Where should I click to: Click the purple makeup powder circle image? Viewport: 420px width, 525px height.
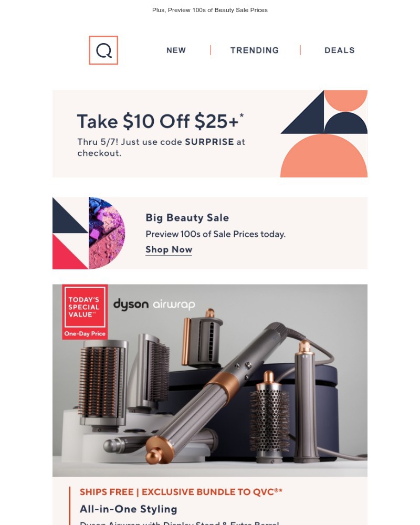click(107, 233)
